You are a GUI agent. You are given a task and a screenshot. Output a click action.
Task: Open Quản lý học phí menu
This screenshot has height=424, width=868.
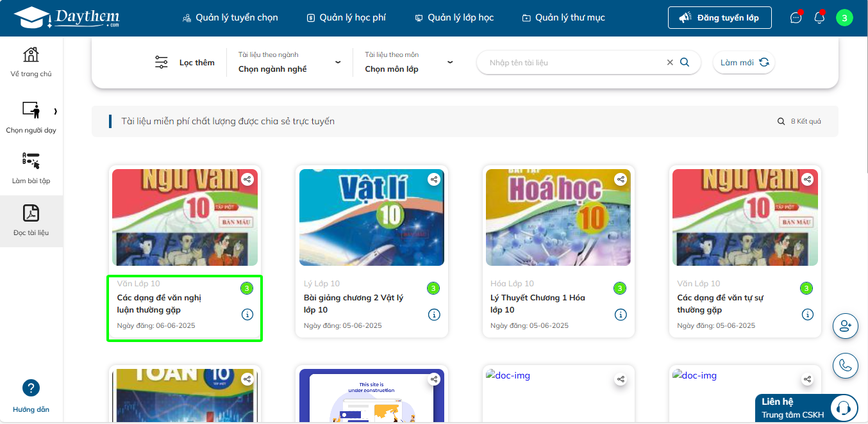(346, 18)
